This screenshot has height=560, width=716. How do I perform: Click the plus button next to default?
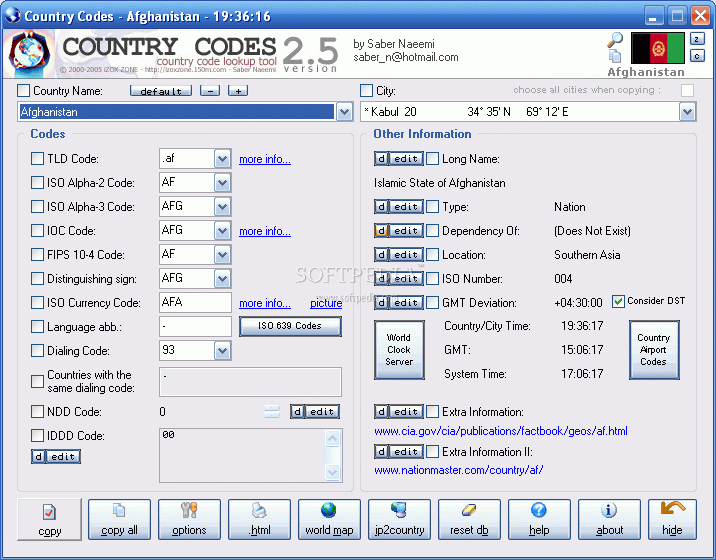[x=238, y=91]
